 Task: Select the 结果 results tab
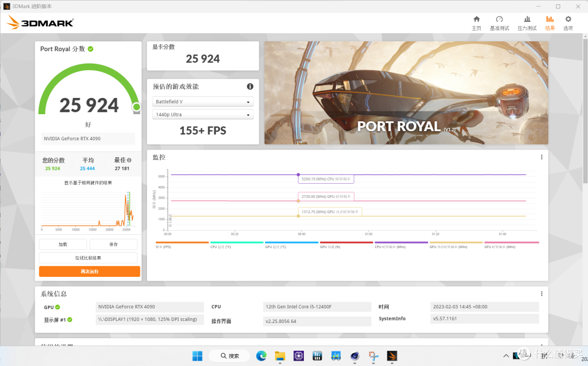coord(550,23)
